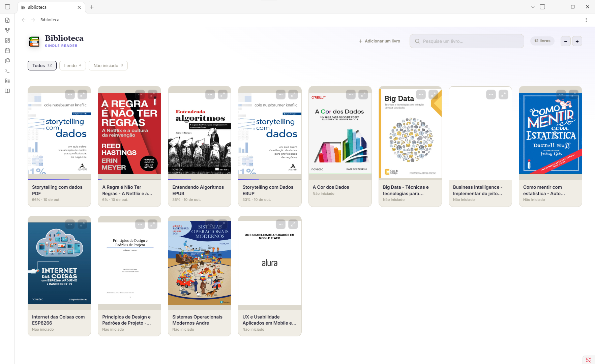Click the 12 livros count badge
This screenshot has width=595, height=364.
pos(542,41)
